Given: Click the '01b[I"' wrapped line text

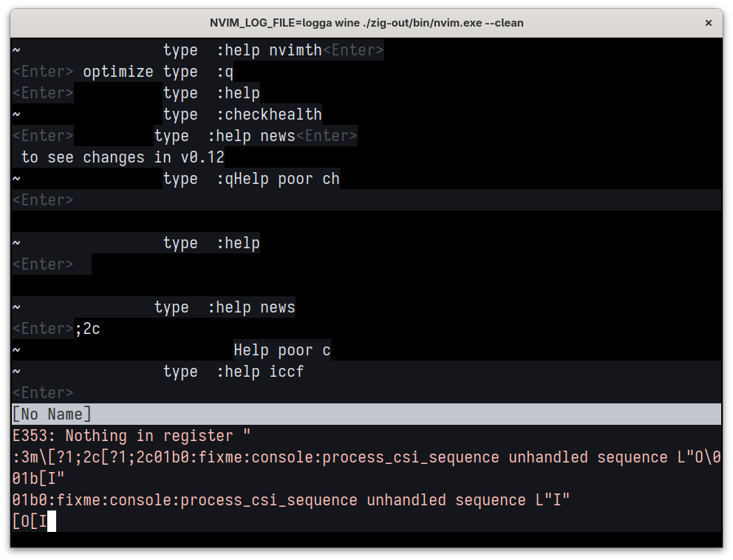Looking at the screenshot, I should point(38,479).
